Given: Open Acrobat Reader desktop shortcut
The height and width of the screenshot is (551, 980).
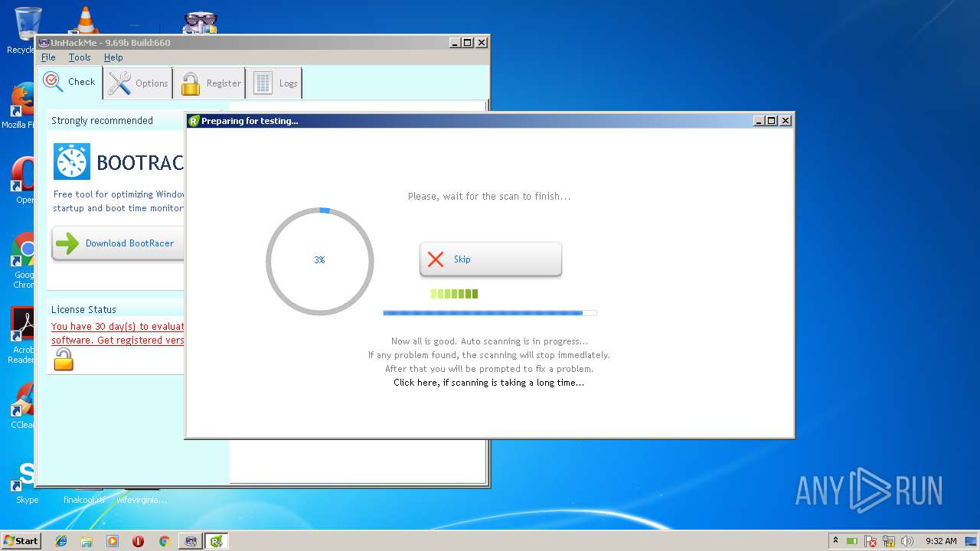Looking at the screenshot, I should point(23,335).
